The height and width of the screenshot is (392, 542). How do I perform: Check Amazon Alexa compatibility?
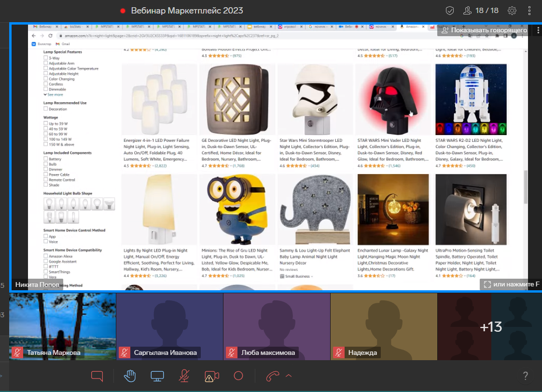(x=46, y=256)
